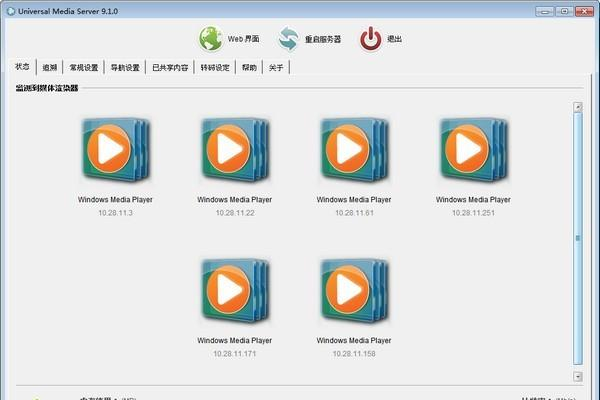Image resolution: width=600 pixels, height=400 pixels.
Task: Minimize the Universal Media Server window
Action: pos(545,11)
